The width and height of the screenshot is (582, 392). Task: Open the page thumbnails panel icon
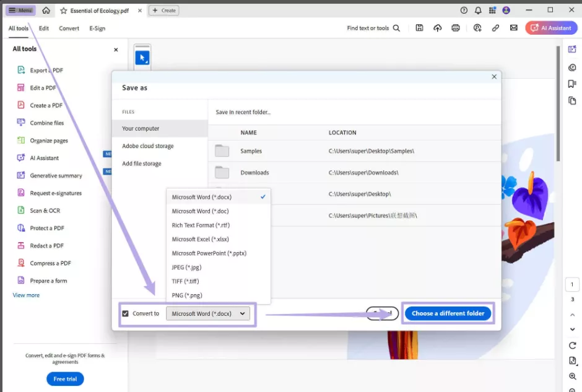(572, 100)
